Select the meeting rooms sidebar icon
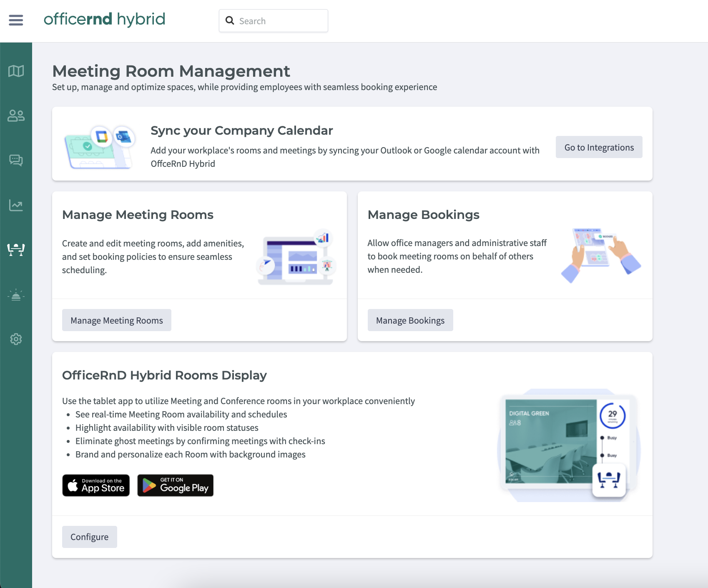This screenshot has width=708, height=588. tap(16, 249)
